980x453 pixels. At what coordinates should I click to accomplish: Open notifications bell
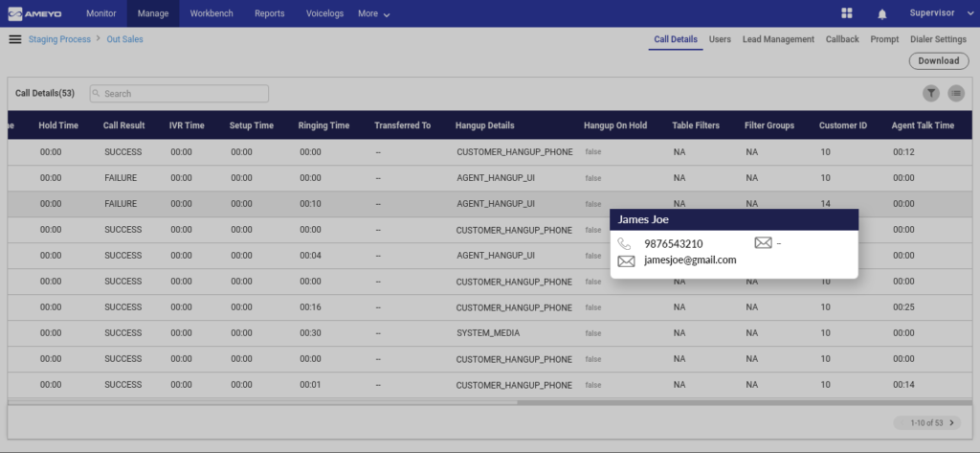pos(881,13)
